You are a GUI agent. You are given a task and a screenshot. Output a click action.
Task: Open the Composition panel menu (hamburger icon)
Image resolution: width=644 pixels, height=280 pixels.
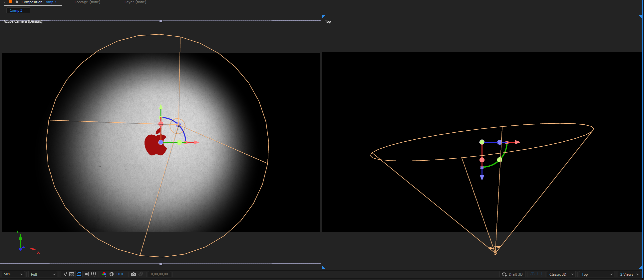pos(61,2)
